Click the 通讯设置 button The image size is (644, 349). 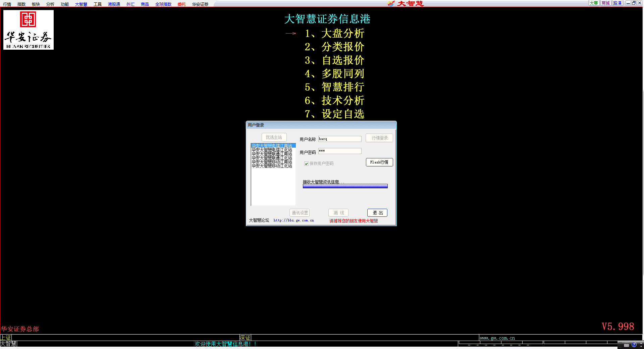(300, 213)
